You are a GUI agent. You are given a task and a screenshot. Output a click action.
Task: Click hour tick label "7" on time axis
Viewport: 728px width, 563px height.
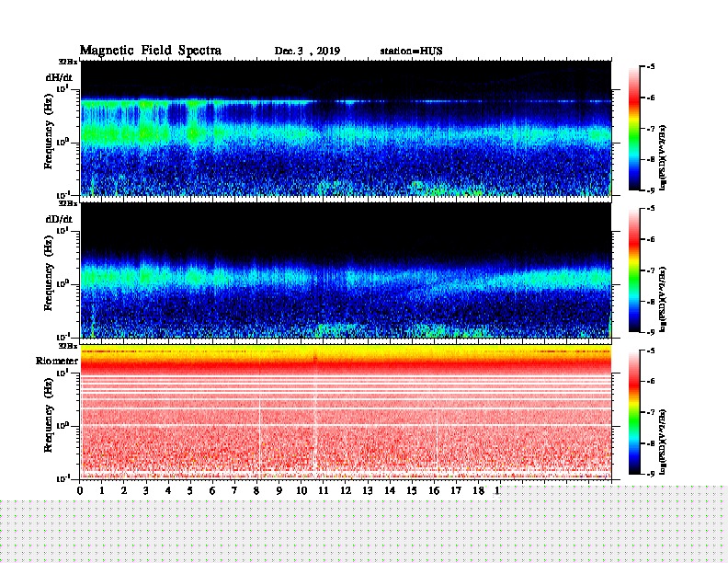[x=234, y=490]
